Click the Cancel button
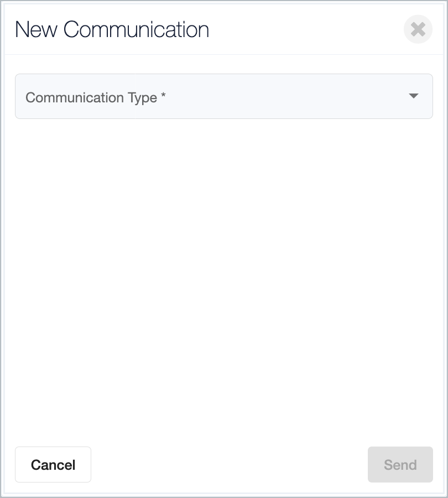448x498 pixels. tap(53, 464)
